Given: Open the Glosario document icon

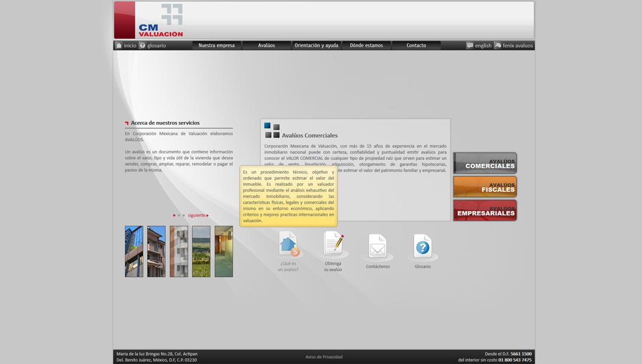Looking at the screenshot, I should tap(423, 247).
